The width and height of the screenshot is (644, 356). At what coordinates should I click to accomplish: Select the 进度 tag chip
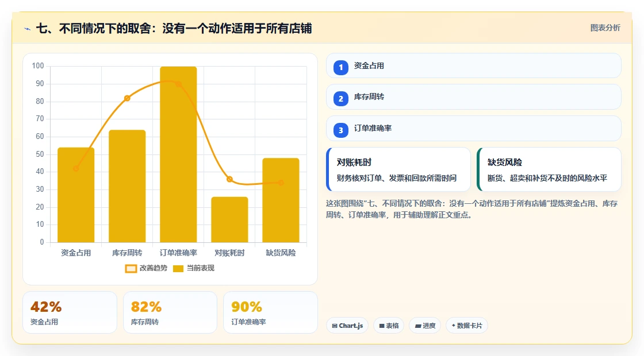(425, 326)
